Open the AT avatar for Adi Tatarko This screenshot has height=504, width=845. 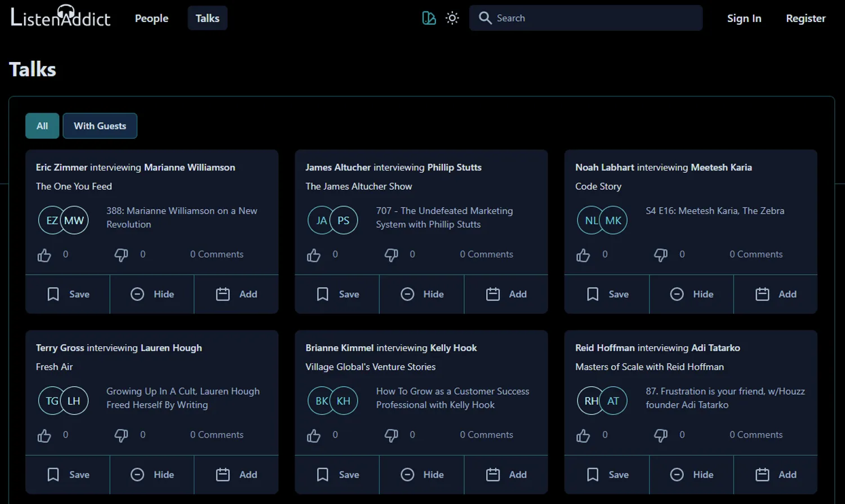click(613, 401)
